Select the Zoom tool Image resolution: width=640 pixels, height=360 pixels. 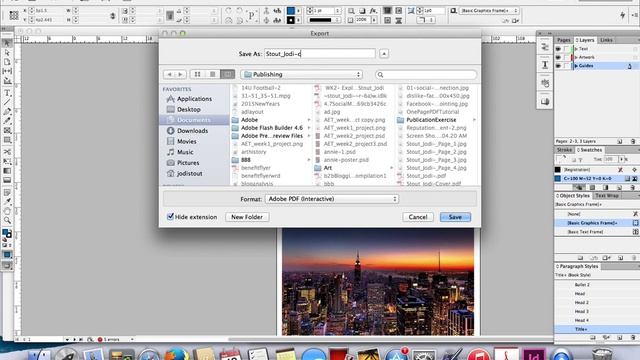[7, 220]
